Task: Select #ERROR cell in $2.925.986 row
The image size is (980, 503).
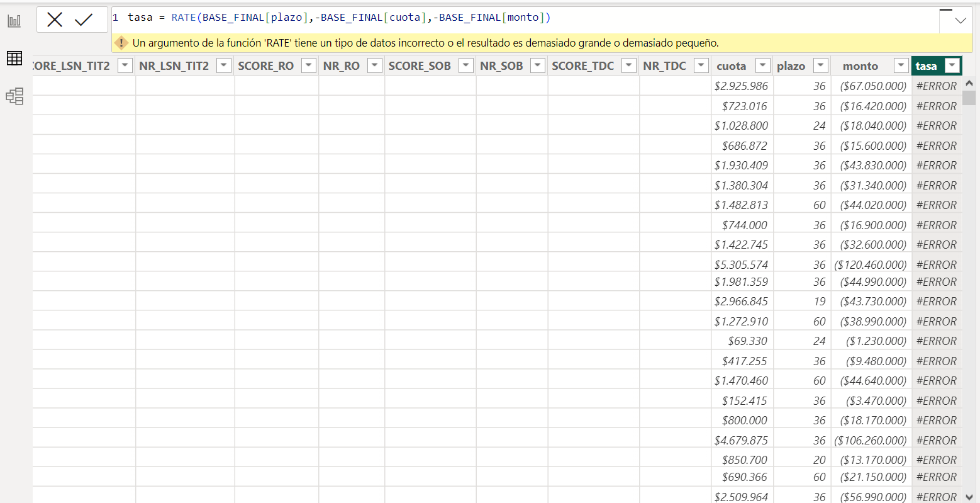Action: pos(936,86)
